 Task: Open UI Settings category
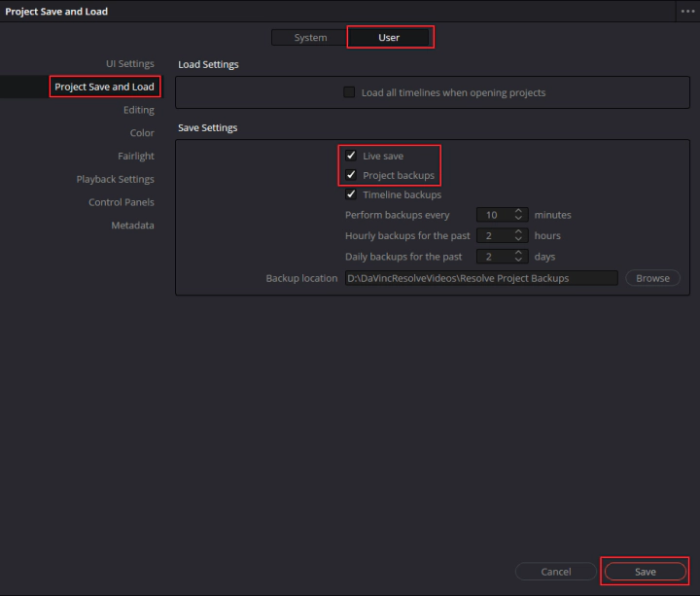[x=130, y=63]
